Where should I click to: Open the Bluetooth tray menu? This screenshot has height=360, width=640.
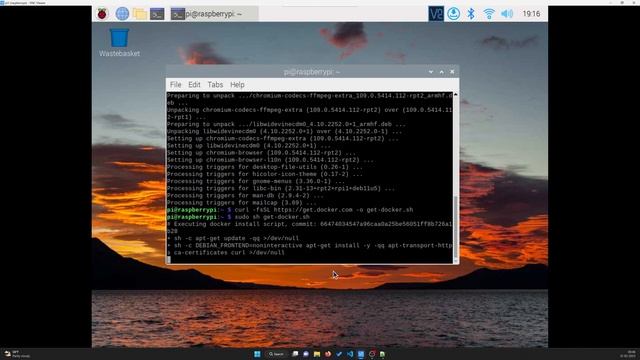pyautogui.click(x=471, y=14)
